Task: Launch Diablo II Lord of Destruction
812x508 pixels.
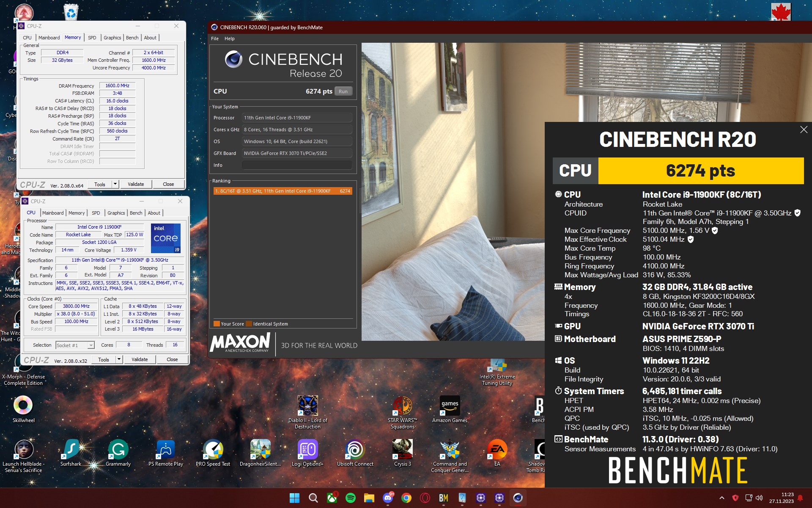Action: click(308, 412)
